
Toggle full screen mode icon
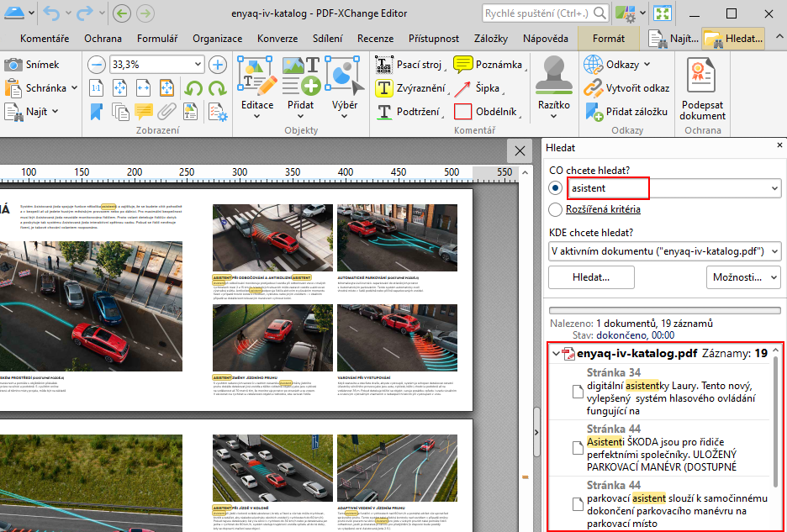tap(663, 13)
